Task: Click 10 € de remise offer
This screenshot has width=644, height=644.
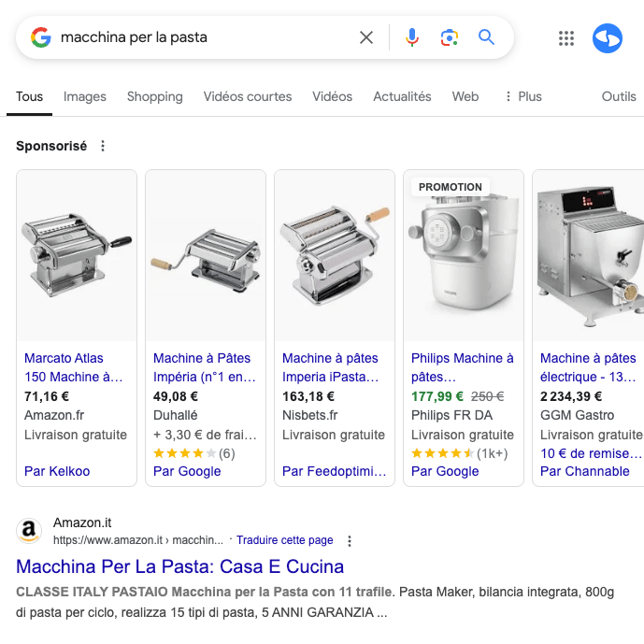Action: coord(591,453)
